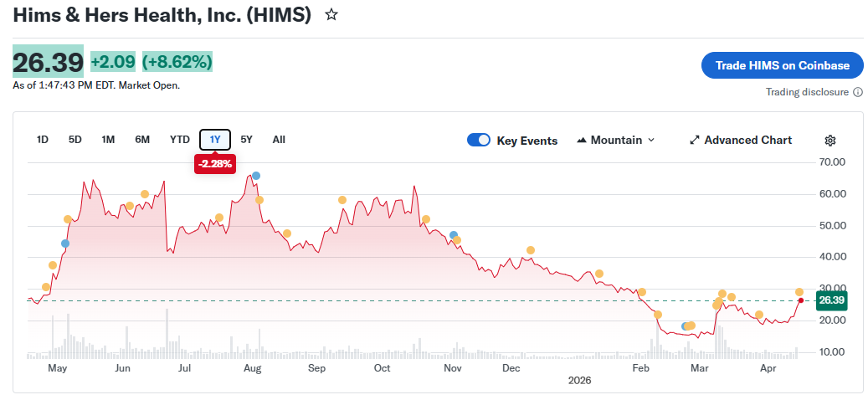Click the May x-axis label
Image resolution: width=868 pixels, height=400 pixels.
click(x=58, y=368)
